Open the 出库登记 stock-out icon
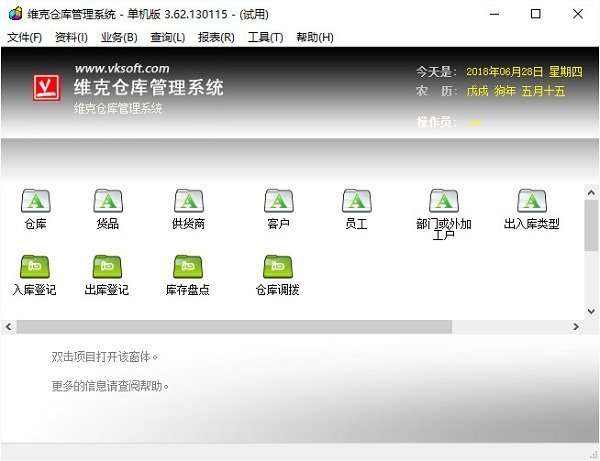Viewport: 600px width, 461px height. click(x=107, y=266)
